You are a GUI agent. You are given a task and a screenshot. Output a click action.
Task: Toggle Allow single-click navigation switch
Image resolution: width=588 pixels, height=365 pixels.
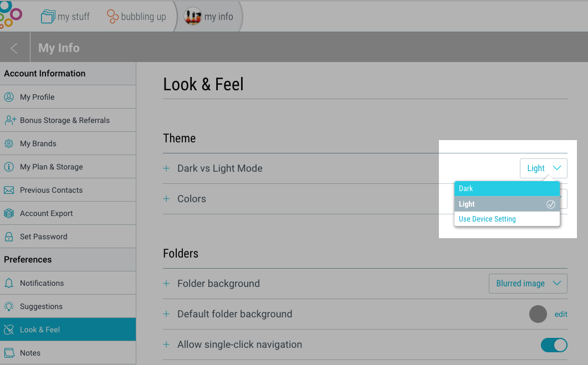tap(554, 345)
